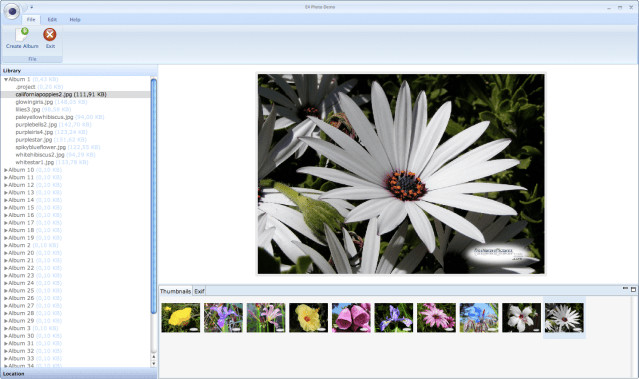The height and width of the screenshot is (379, 639).
Task: Select californiapoppies2.jpg in the library
Action: coord(61,94)
